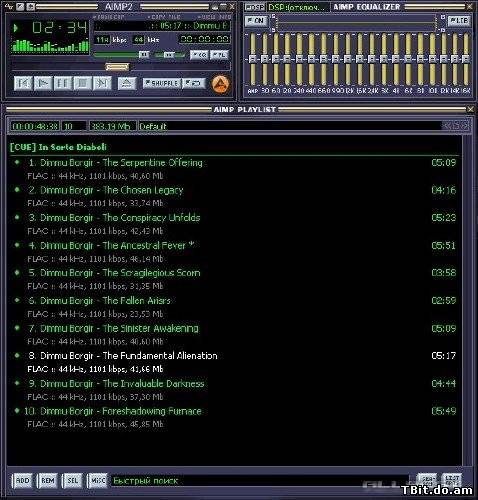Viewport: 478px width, 500px height.
Task: Click the 02:59 duration of track 6
Action: 444,301
